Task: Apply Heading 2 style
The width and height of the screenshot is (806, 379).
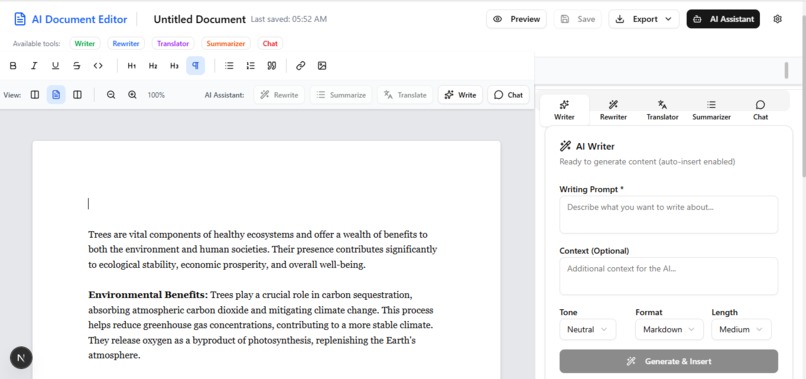Action: pos(153,66)
